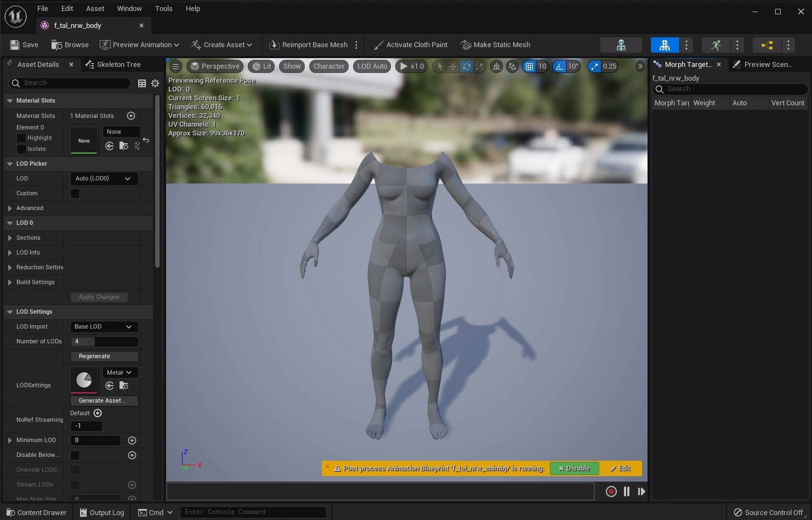Open Asset Details settings gear
Image resolution: width=812 pixels, height=520 pixels.
[155, 83]
